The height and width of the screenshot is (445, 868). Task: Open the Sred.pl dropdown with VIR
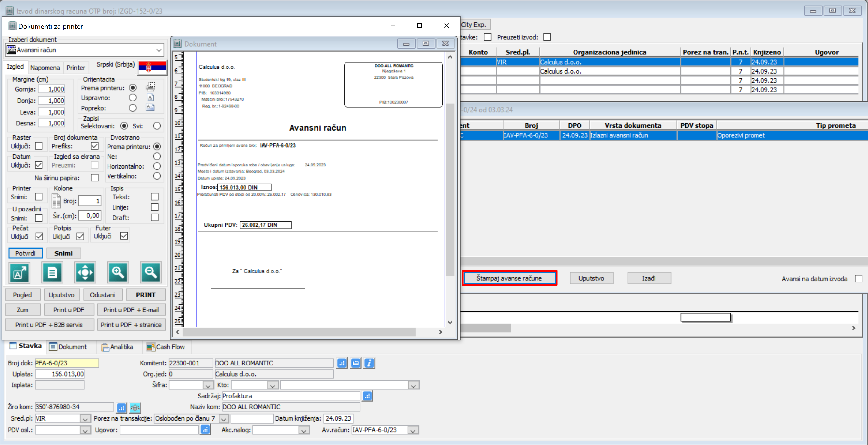(x=85, y=418)
